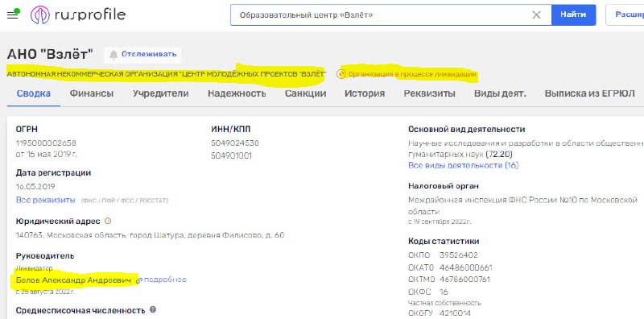Click the Организация в процессе ликвидации status text
The image size is (644, 319).
pyautogui.click(x=412, y=74)
